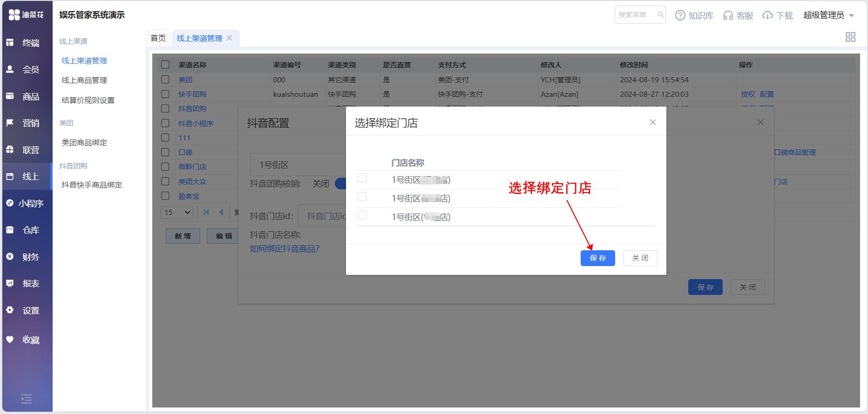Screen dimensions: 868x414
Task: Open the page size dropdown showing 15
Action: point(176,212)
